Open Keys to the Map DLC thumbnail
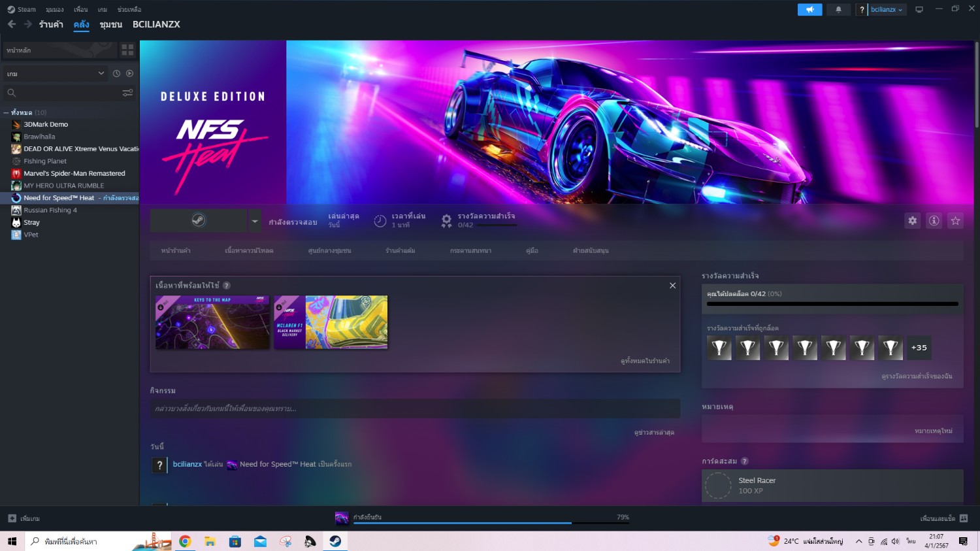 [x=212, y=322]
